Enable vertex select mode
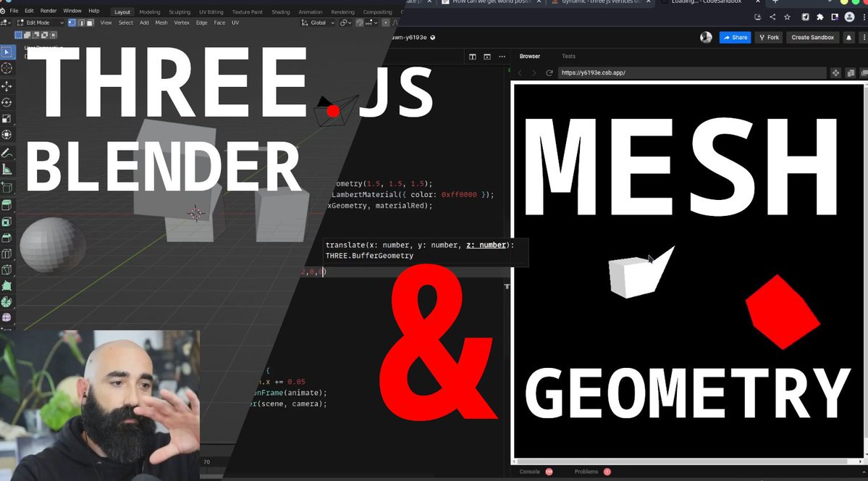 [72, 22]
